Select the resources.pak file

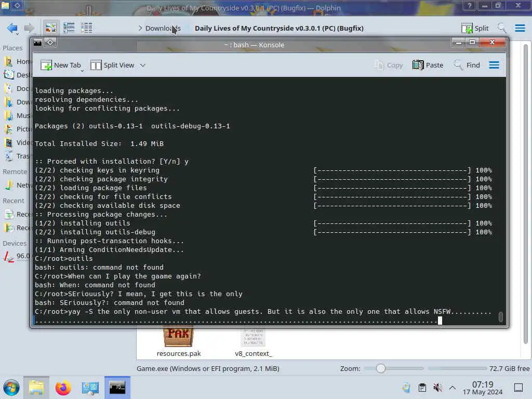(179, 342)
